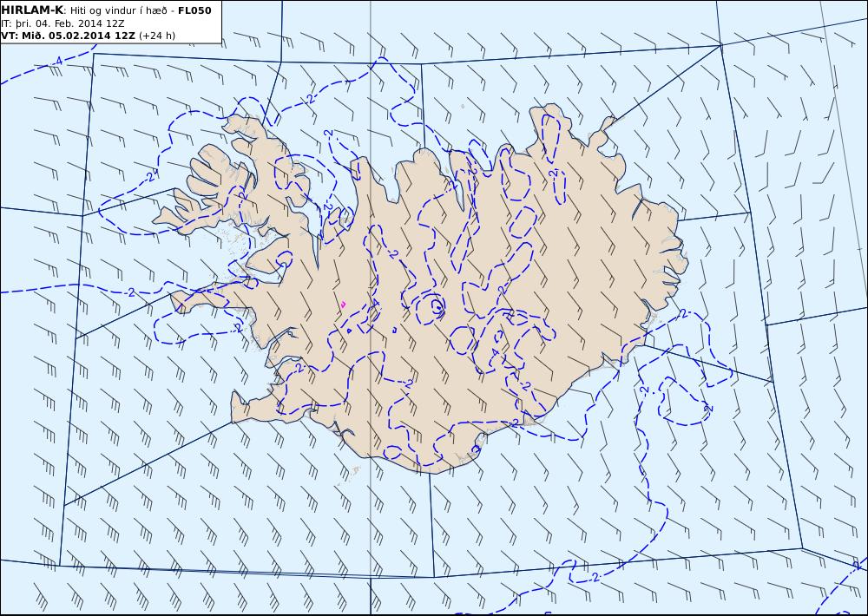Click the "(+24 h)" forecast offset text
This screenshot has width=868, height=616.
(156, 36)
